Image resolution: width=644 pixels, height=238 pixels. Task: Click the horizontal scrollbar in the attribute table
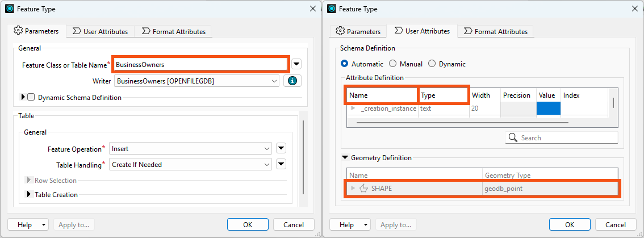[462, 123]
